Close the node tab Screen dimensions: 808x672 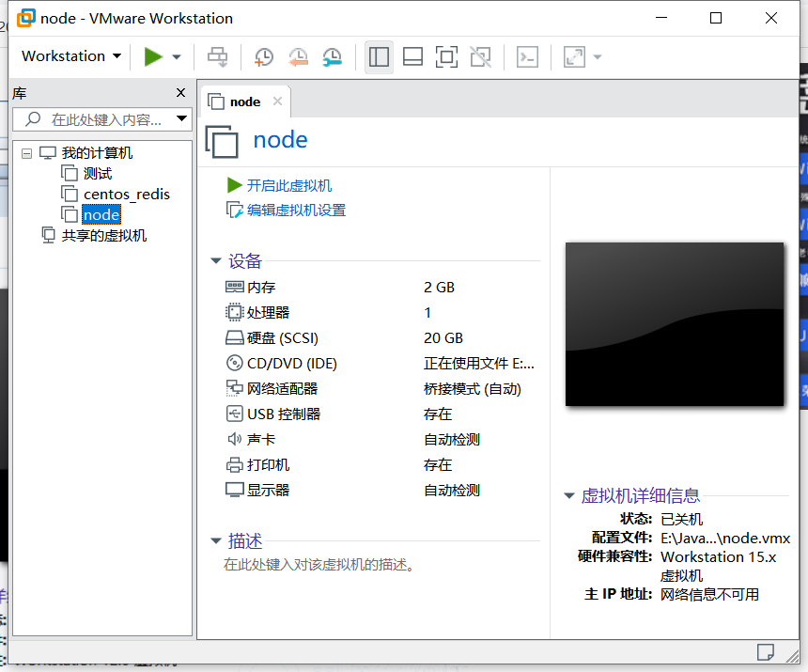[277, 101]
